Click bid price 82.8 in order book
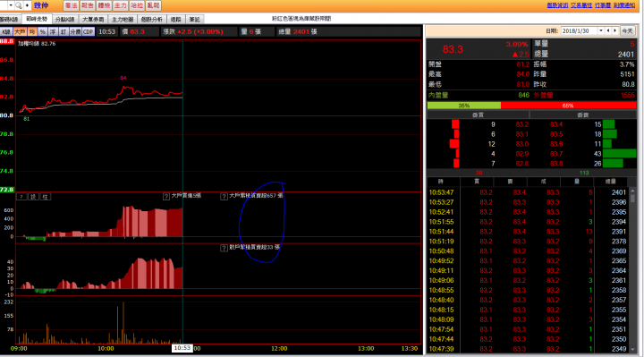 (x=522, y=164)
